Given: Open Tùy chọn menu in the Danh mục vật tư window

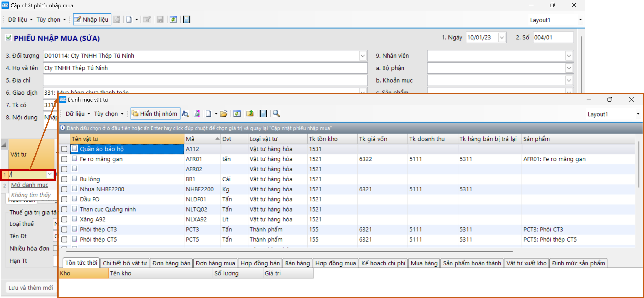Looking at the screenshot, I should pyautogui.click(x=108, y=114).
